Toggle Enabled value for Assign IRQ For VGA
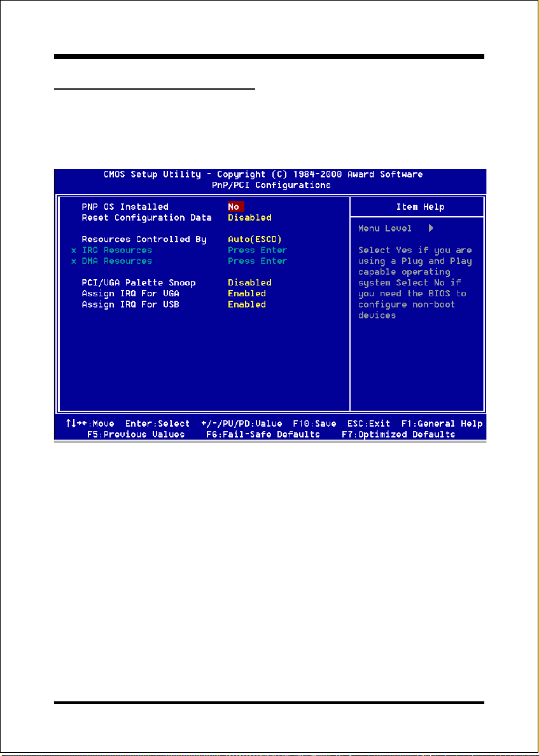Image resolution: width=539 pixels, height=756 pixels. click(246, 294)
